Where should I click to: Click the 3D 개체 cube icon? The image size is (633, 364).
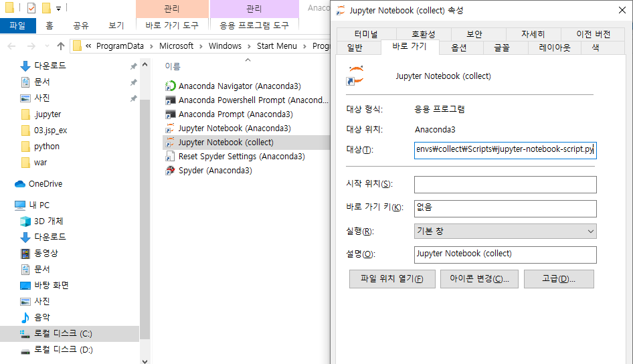point(25,221)
